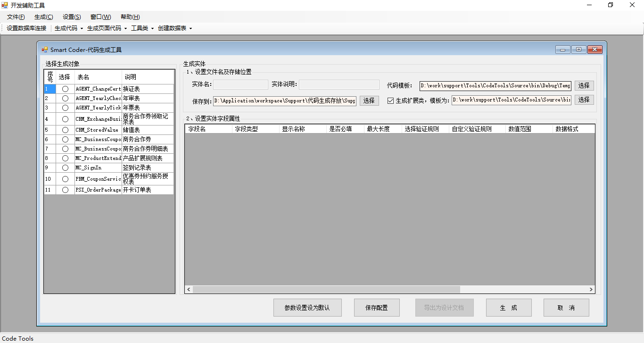This screenshot has width=644, height=343.
Task: Pick MC_ProductExtend 产品扩展规则表 radio
Action: (65, 158)
